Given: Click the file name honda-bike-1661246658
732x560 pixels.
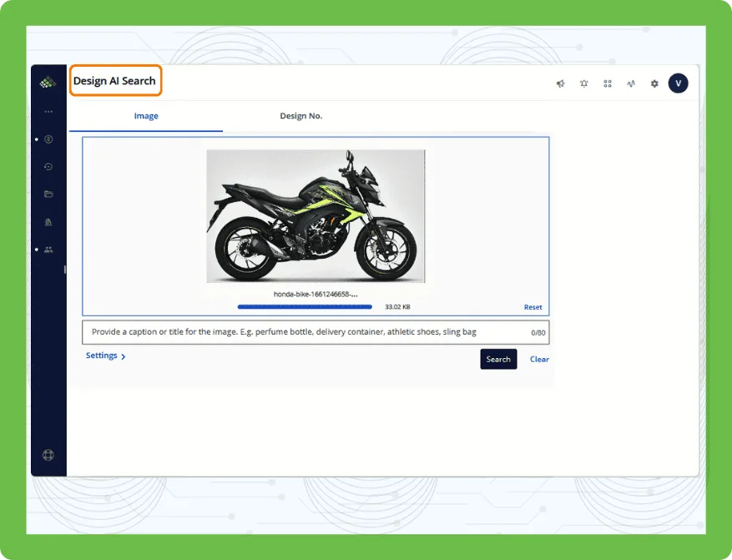Looking at the screenshot, I should tap(316, 294).
